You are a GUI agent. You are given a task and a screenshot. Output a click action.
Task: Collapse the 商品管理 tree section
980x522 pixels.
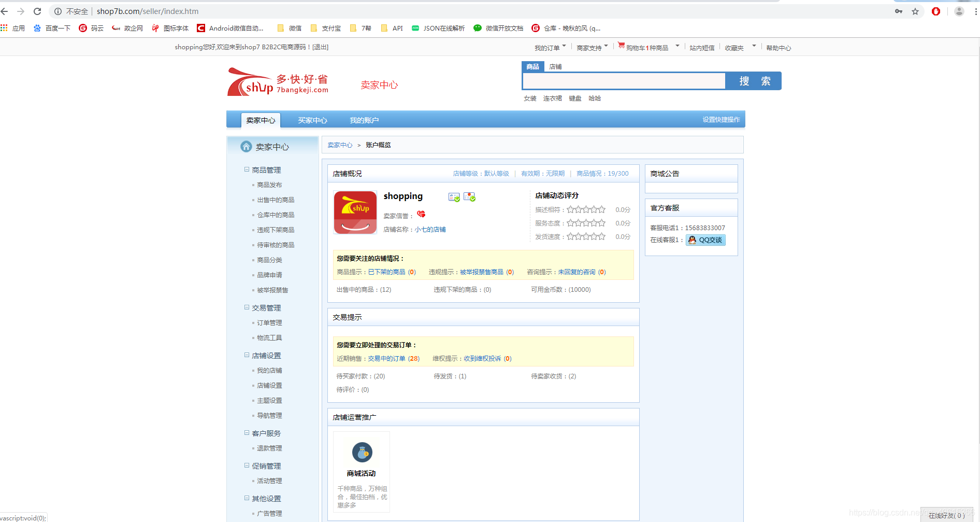247,170
